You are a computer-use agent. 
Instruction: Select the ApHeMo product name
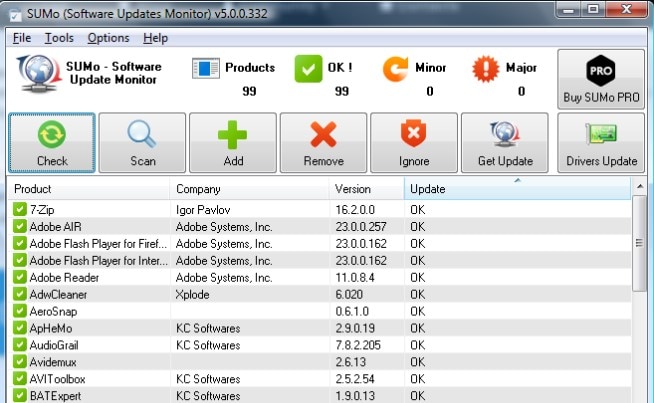coord(51,328)
